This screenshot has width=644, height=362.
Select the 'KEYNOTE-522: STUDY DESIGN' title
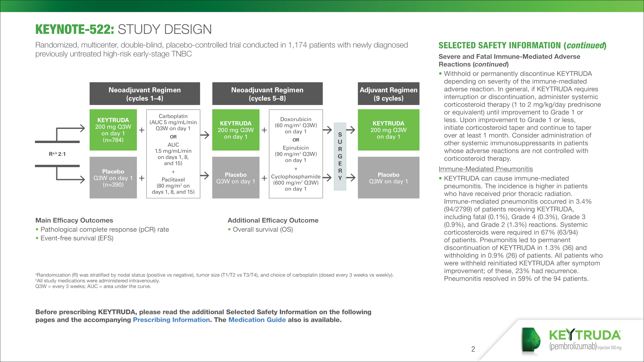coord(124,29)
